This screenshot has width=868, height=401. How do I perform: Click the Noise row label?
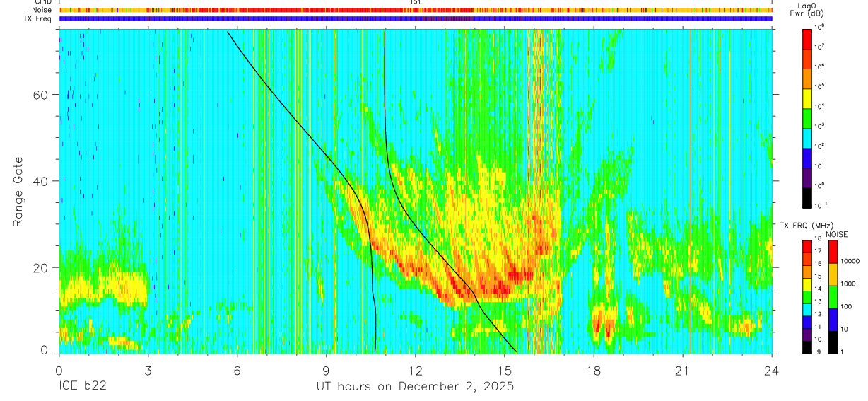click(x=42, y=10)
